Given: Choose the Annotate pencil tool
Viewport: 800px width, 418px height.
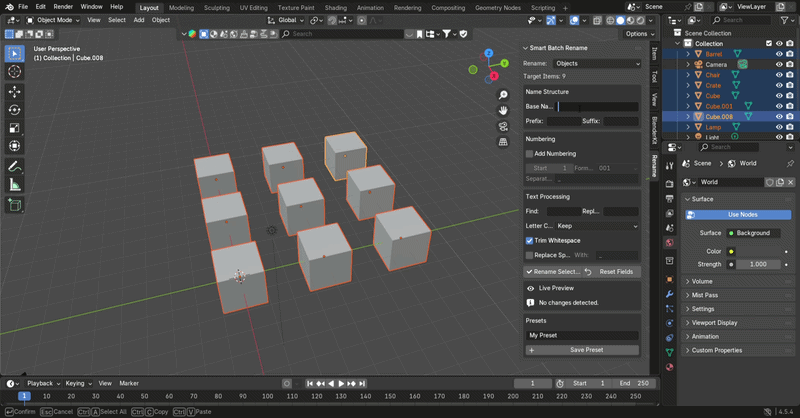Looking at the screenshot, I should point(14,166).
